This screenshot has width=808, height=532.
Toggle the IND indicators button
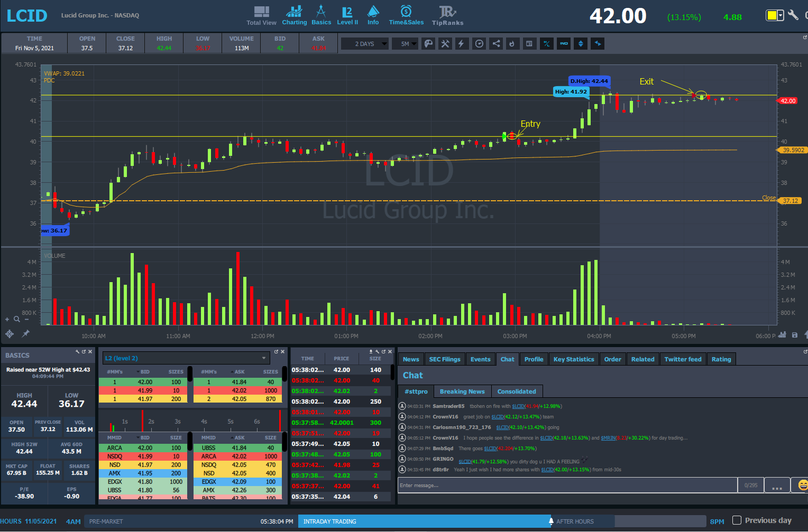tap(564, 44)
